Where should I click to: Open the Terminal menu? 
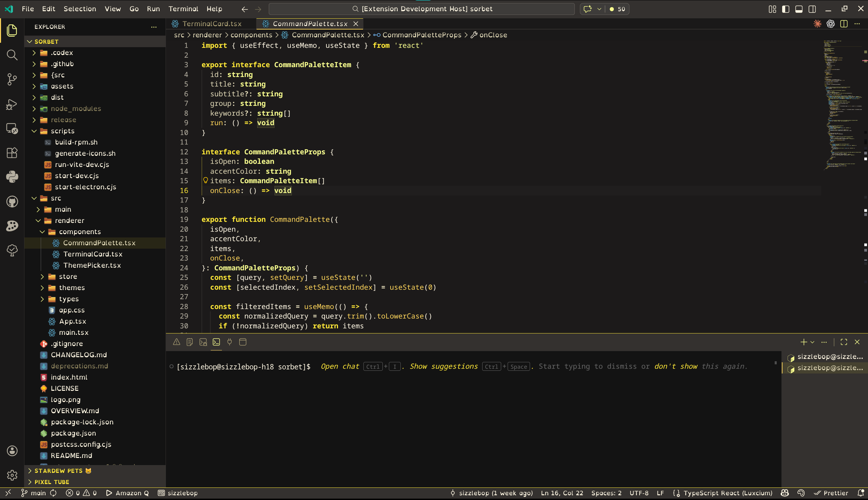[183, 9]
